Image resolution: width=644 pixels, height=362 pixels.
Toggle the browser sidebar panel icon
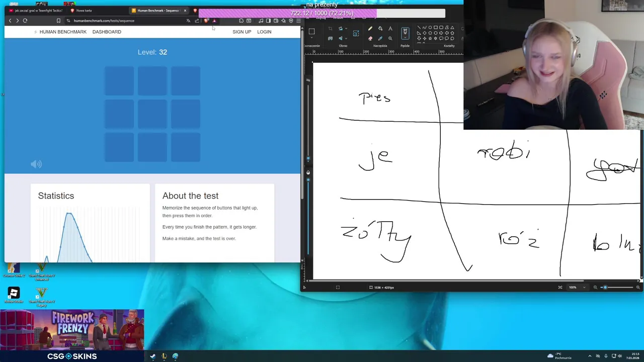point(268,21)
